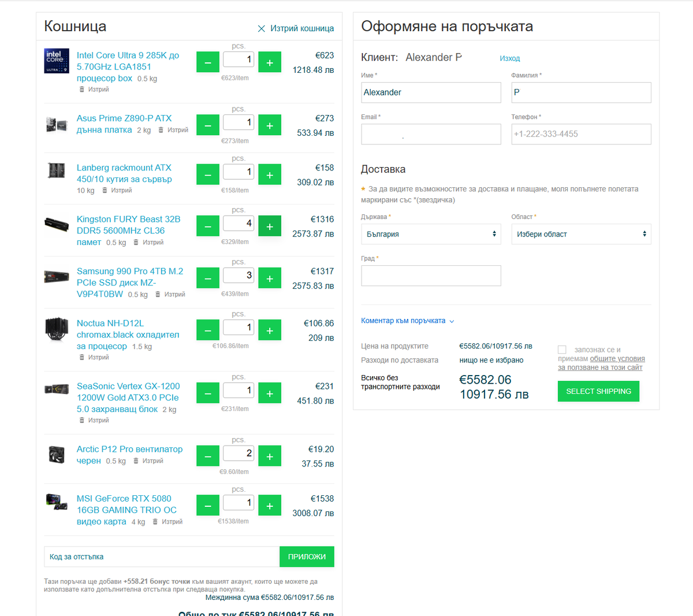The height and width of the screenshot is (616, 693).
Task: Click the Изход logout link
Action: 510,58
